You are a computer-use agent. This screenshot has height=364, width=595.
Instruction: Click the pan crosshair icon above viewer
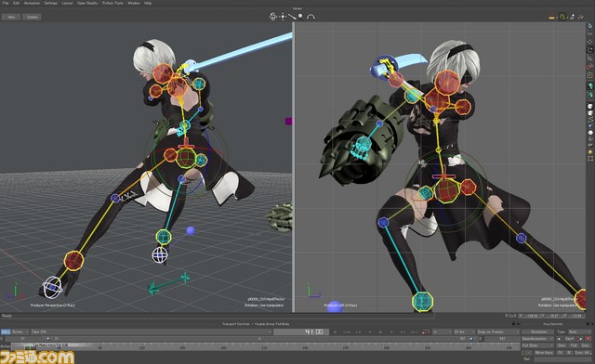(283, 17)
